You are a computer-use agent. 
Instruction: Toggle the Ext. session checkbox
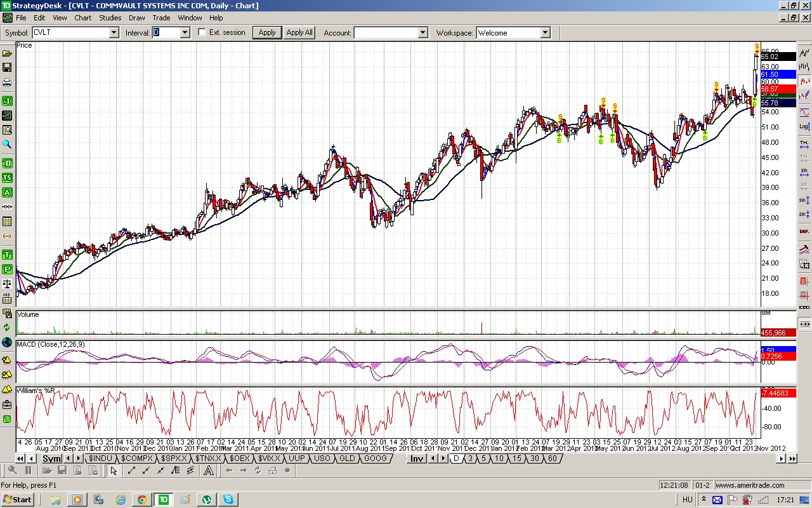click(202, 32)
